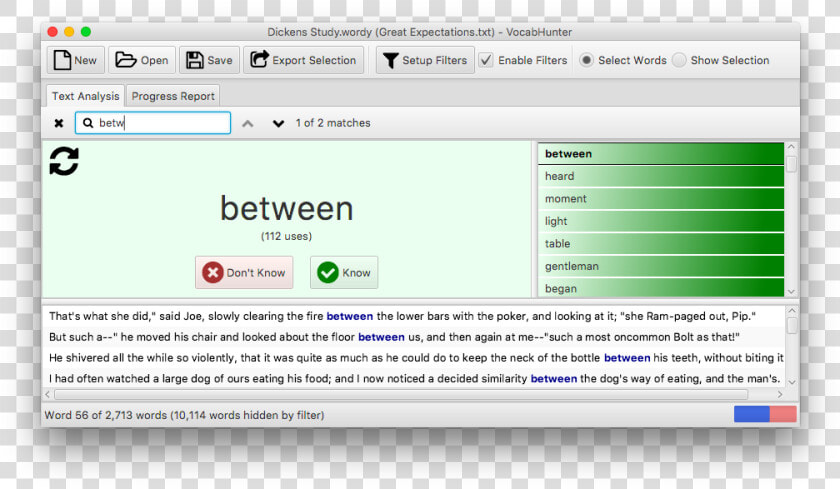Click the '1 of 2 matches' label
The height and width of the screenshot is (489, 840).
click(x=333, y=123)
